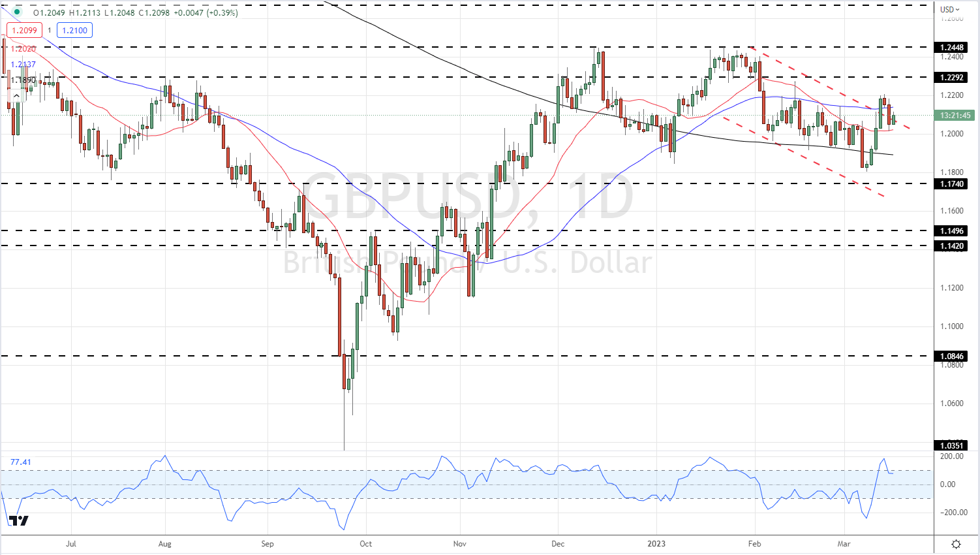Click the Mar label on time axis
The image size is (980, 555).
coord(844,543)
